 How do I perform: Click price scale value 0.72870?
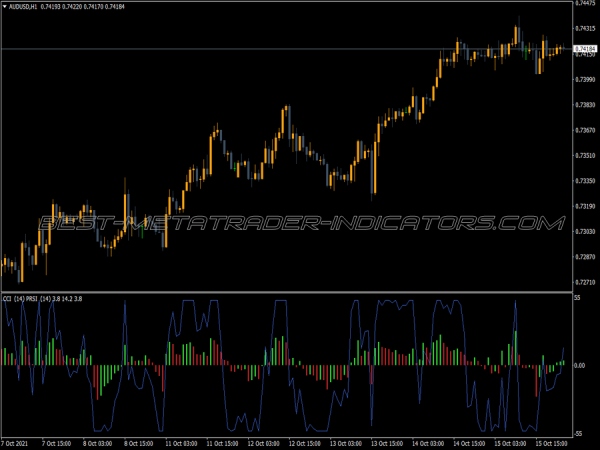click(x=585, y=257)
